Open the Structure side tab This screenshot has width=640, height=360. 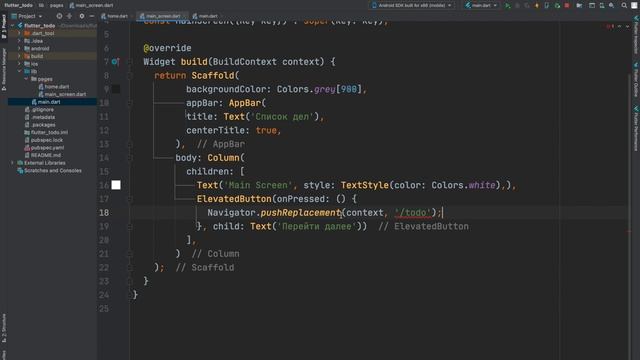(x=4, y=328)
